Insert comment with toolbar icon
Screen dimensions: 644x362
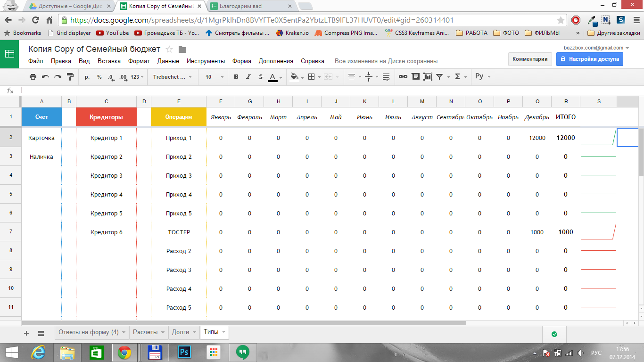(415, 77)
